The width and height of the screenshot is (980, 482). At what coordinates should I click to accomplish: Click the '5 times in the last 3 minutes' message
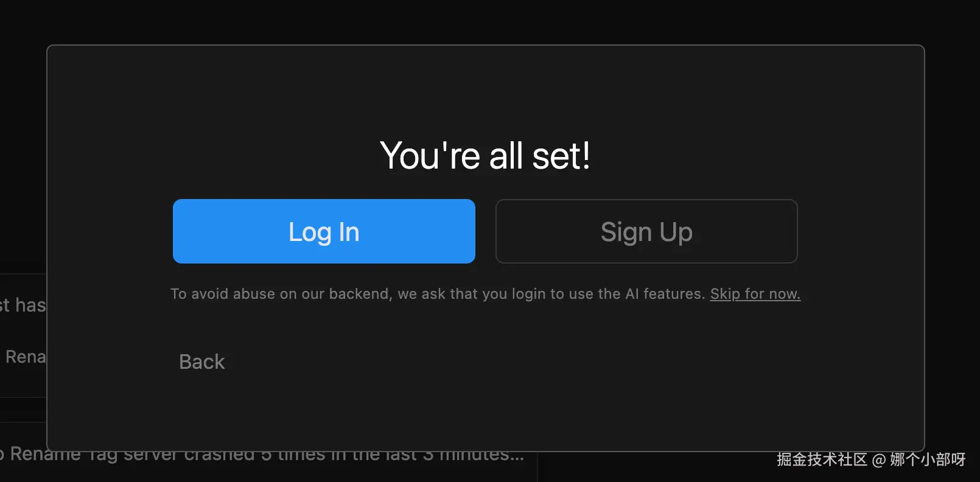390,458
